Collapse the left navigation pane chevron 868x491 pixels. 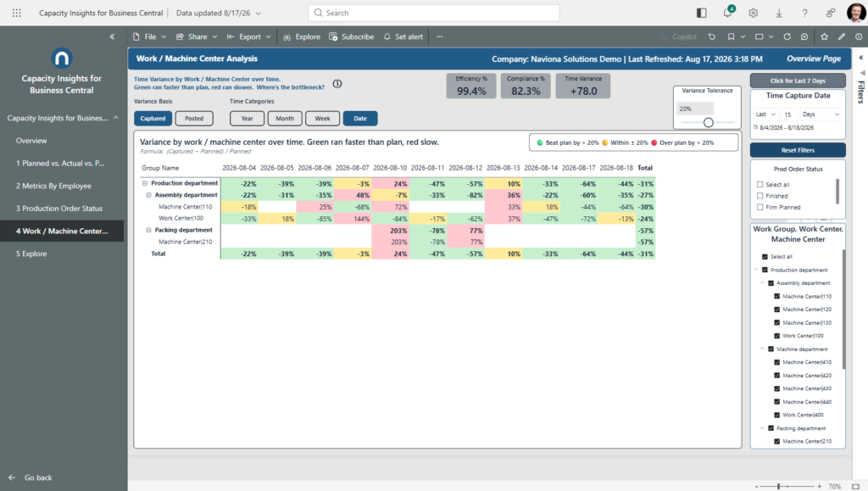(x=113, y=36)
